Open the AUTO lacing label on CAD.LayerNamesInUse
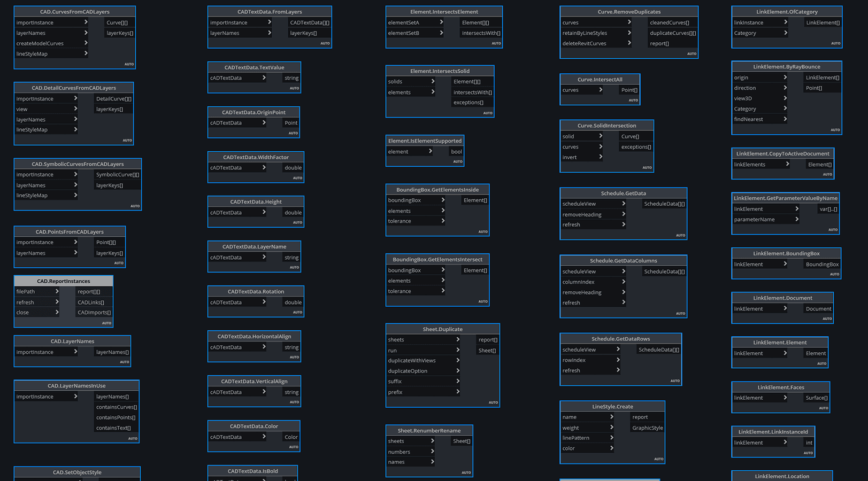 pos(133,438)
